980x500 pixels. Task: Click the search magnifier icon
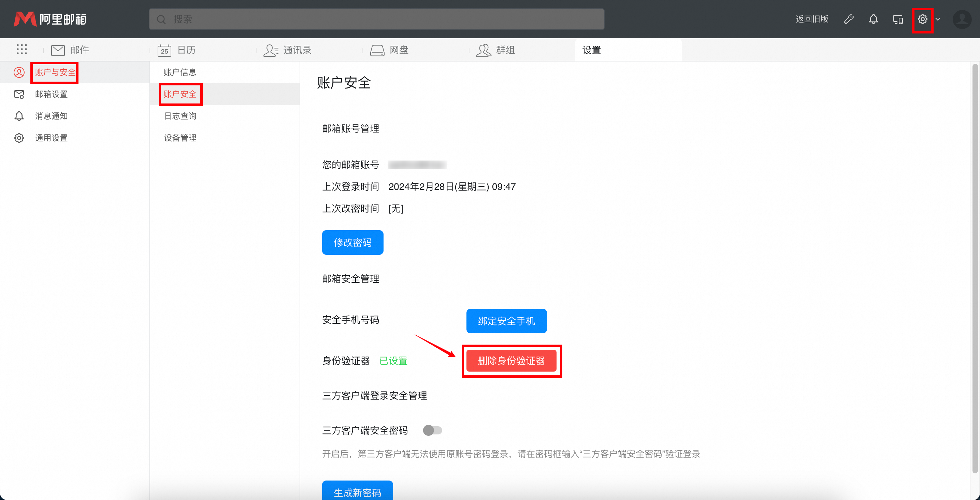click(161, 19)
